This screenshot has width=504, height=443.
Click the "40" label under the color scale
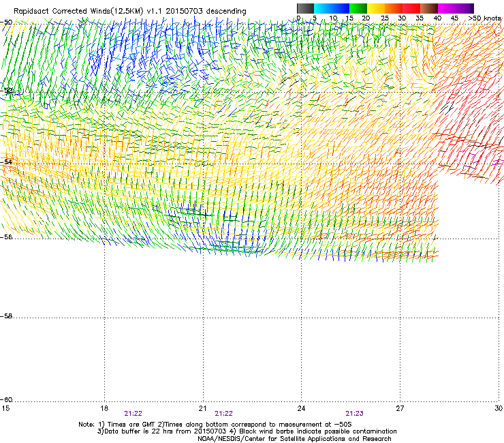pyautogui.click(x=437, y=18)
